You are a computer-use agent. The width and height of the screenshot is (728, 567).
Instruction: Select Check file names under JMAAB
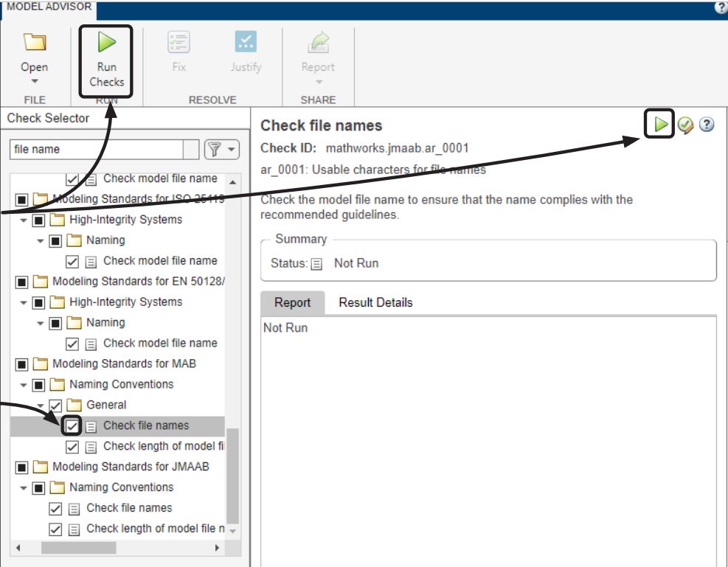pyautogui.click(x=129, y=508)
